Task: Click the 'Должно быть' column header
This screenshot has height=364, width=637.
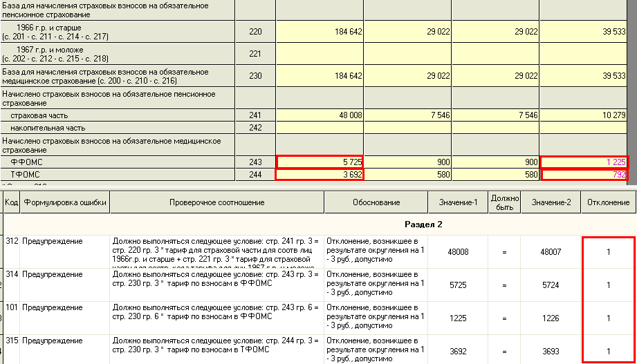Action: pyautogui.click(x=504, y=202)
